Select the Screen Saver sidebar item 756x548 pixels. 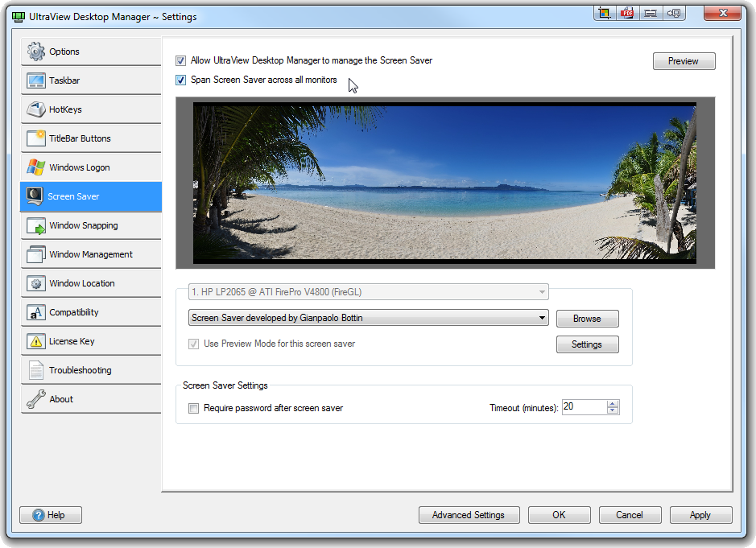coord(91,196)
